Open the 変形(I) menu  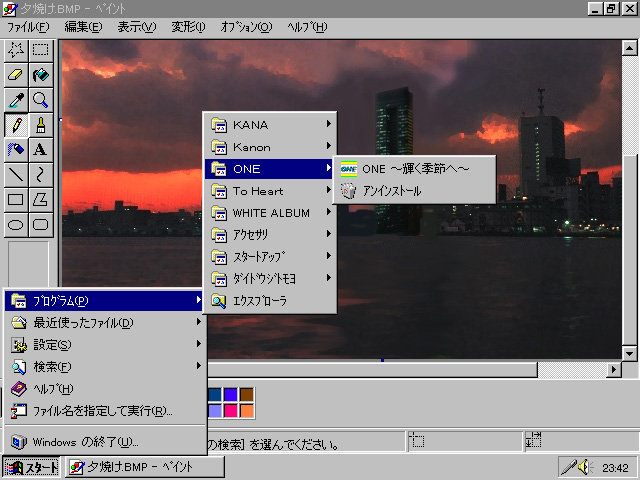[188, 27]
